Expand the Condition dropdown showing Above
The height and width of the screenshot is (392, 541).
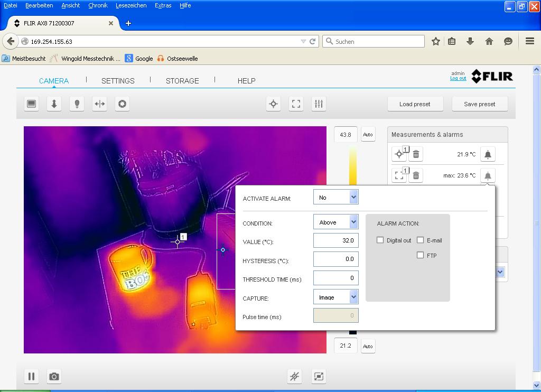point(336,222)
